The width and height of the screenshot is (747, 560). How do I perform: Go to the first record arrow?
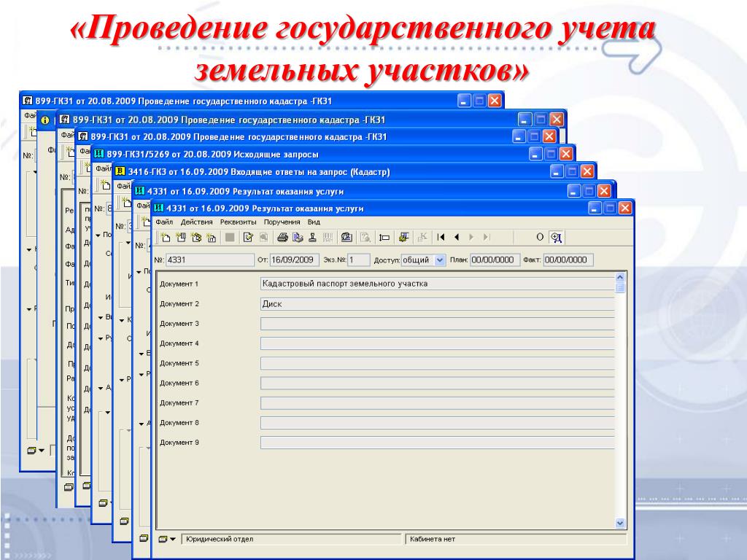coord(441,237)
